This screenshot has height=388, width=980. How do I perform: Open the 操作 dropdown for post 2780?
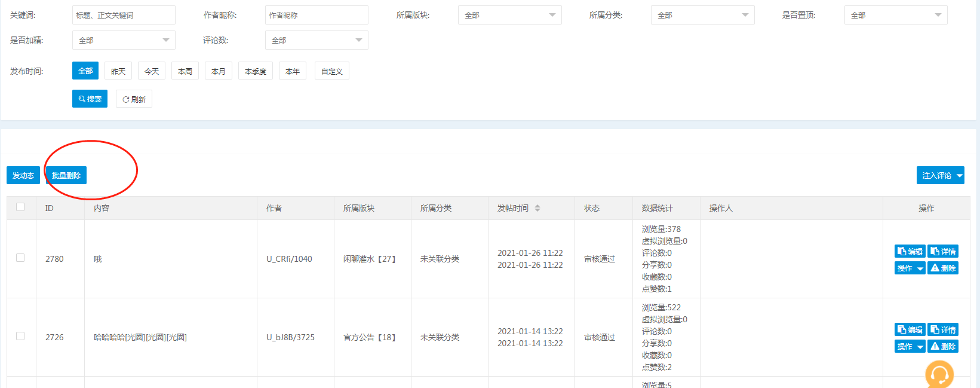click(x=910, y=268)
